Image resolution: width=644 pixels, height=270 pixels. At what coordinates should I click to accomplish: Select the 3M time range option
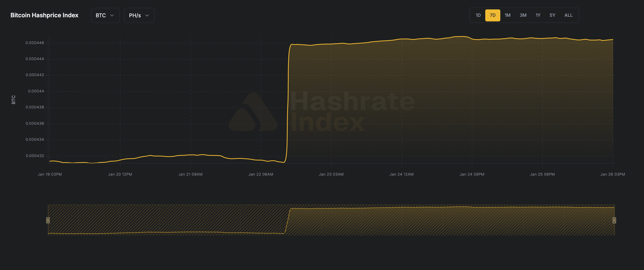pyautogui.click(x=523, y=15)
